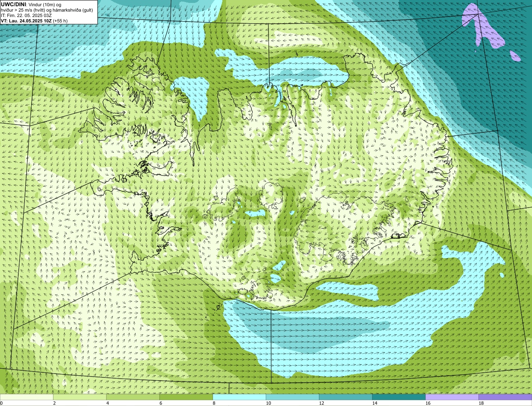Viewport: 532px width, 406px height.
Task: Pick the 4–6 m/s green scale swatch
Action: 133,397
